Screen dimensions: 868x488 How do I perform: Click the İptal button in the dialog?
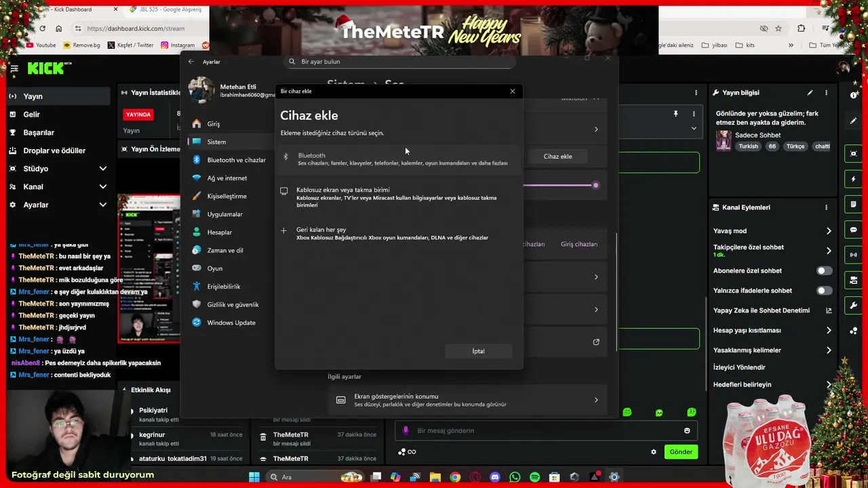478,351
